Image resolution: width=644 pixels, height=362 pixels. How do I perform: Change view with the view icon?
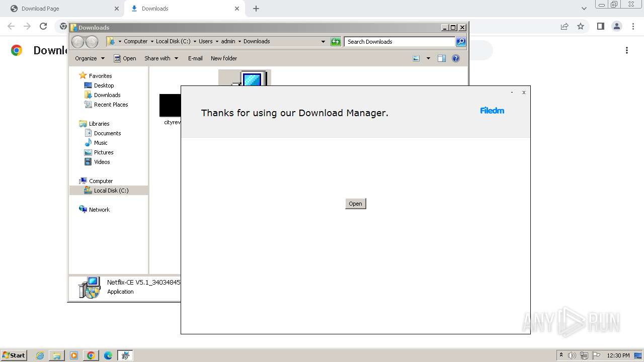416,58
